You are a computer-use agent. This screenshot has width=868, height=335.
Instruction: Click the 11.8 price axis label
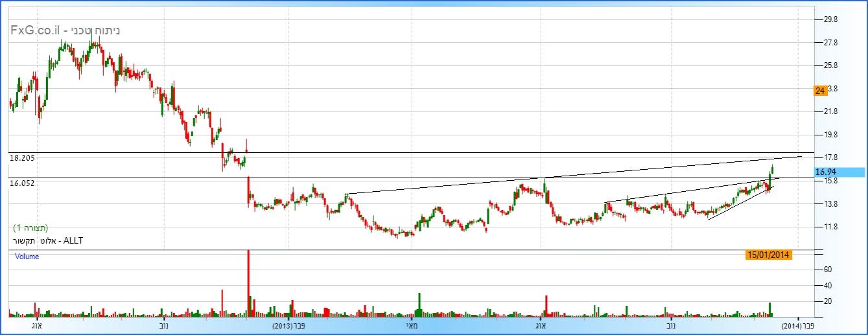coord(830,227)
